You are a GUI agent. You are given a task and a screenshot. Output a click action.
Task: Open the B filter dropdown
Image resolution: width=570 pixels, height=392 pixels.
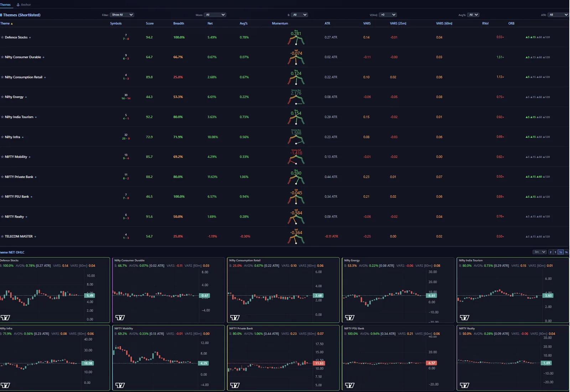tap(299, 15)
